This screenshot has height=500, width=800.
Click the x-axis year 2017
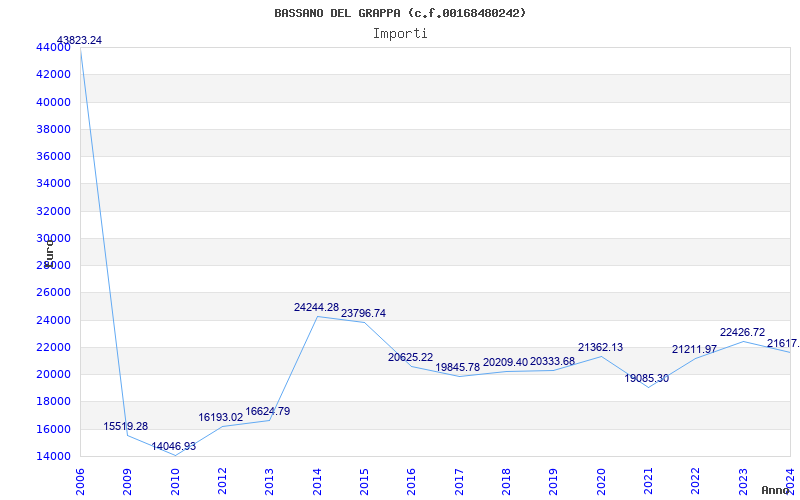coord(459,482)
